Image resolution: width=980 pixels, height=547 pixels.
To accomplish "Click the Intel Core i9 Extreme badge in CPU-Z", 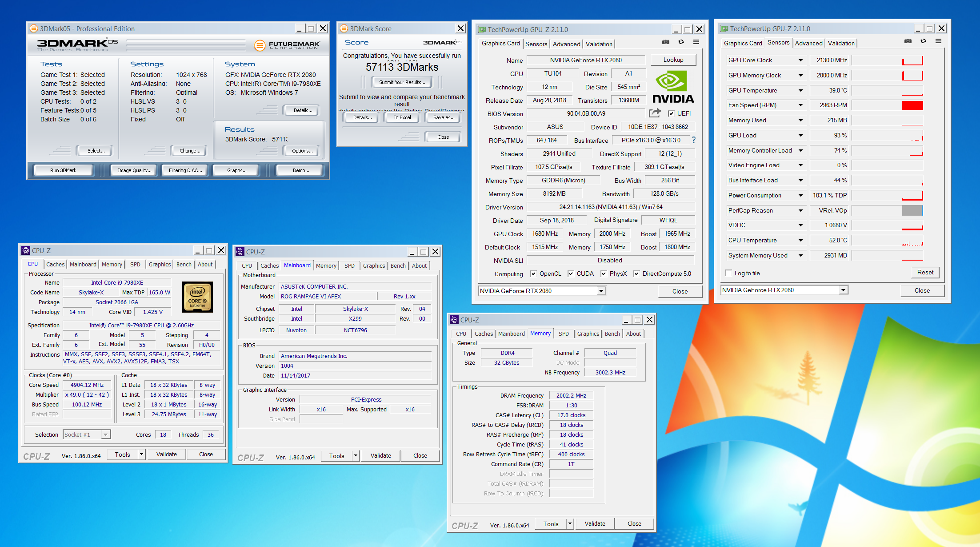I will click(x=197, y=297).
